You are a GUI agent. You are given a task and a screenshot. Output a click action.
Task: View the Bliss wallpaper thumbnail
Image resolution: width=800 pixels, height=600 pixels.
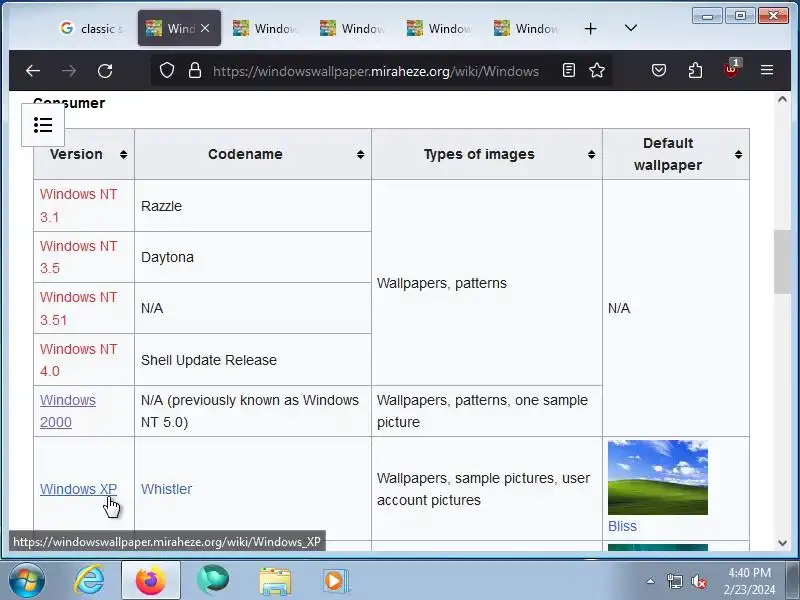pyautogui.click(x=658, y=478)
